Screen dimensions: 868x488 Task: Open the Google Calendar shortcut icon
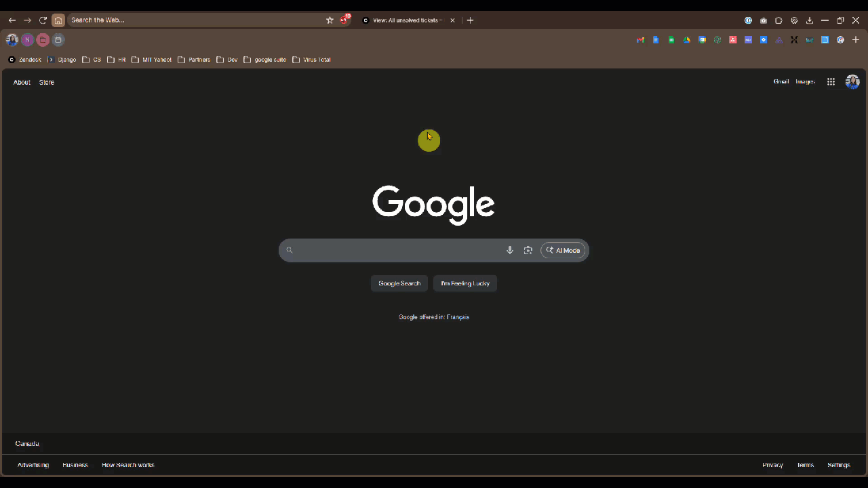pos(702,40)
